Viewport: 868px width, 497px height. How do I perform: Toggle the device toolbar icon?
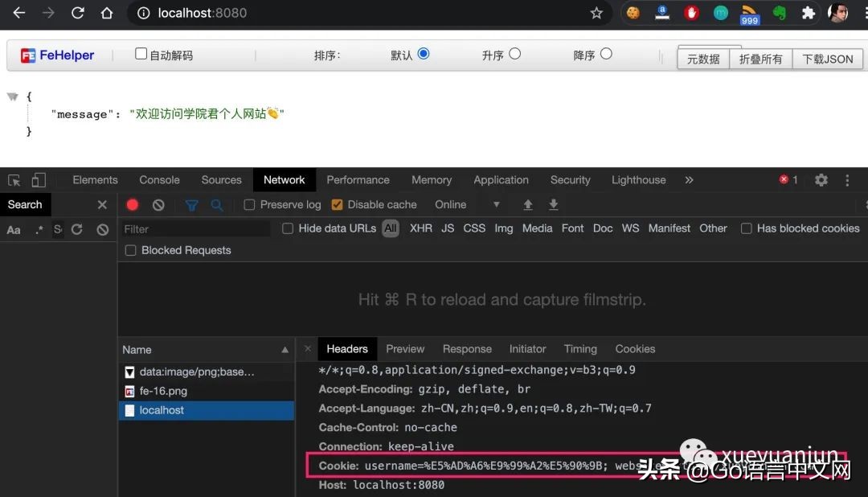pos(38,179)
